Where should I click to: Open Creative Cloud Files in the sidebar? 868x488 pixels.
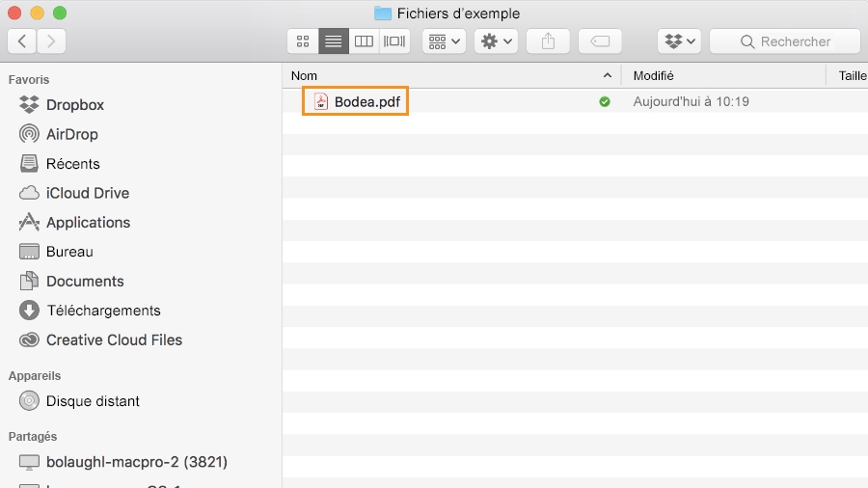coord(100,339)
